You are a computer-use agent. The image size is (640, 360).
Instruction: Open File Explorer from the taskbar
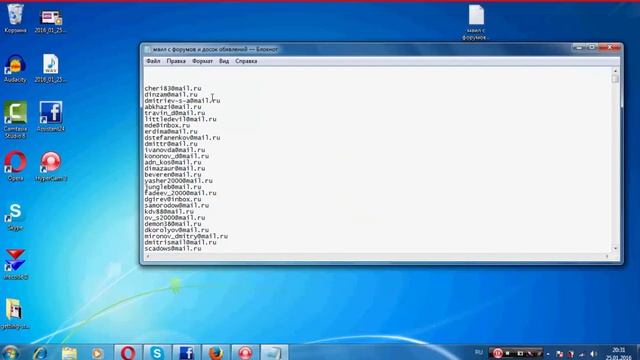[x=69, y=353]
